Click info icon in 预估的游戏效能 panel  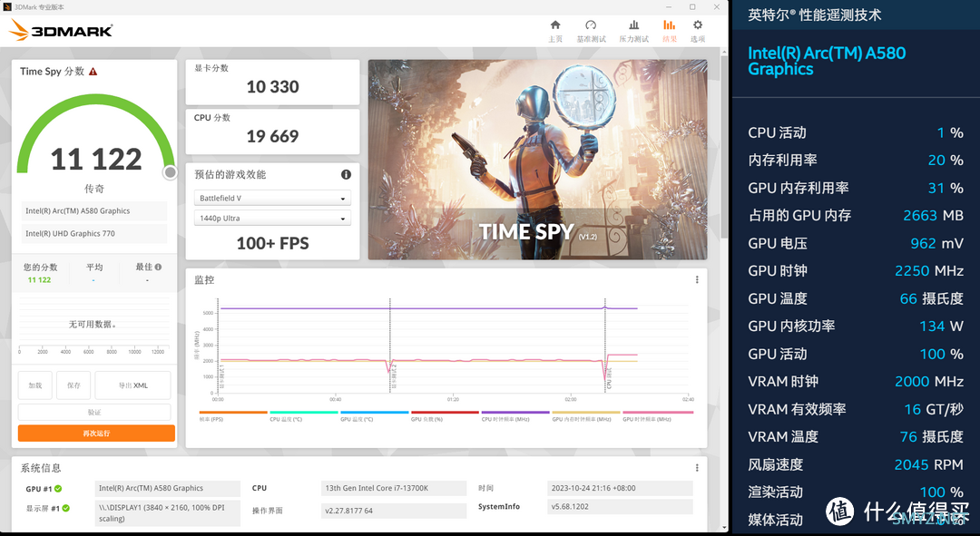coord(346,174)
